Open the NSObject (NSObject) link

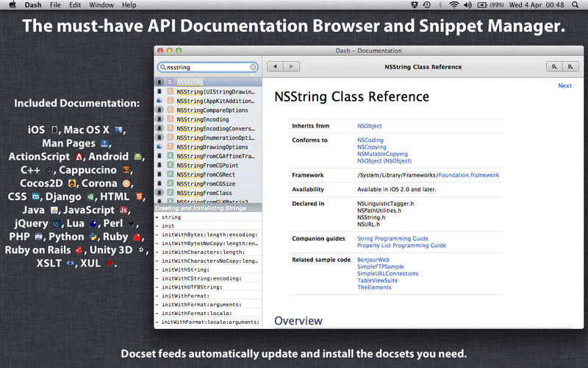click(x=384, y=160)
